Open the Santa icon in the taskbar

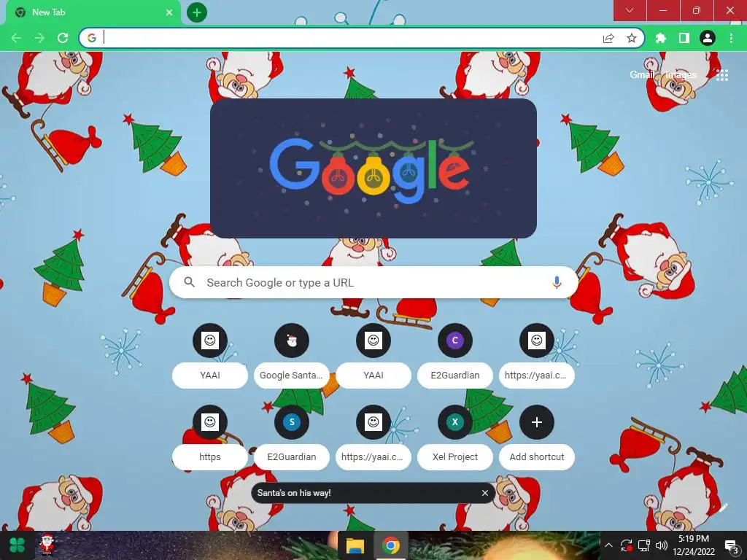(47, 545)
